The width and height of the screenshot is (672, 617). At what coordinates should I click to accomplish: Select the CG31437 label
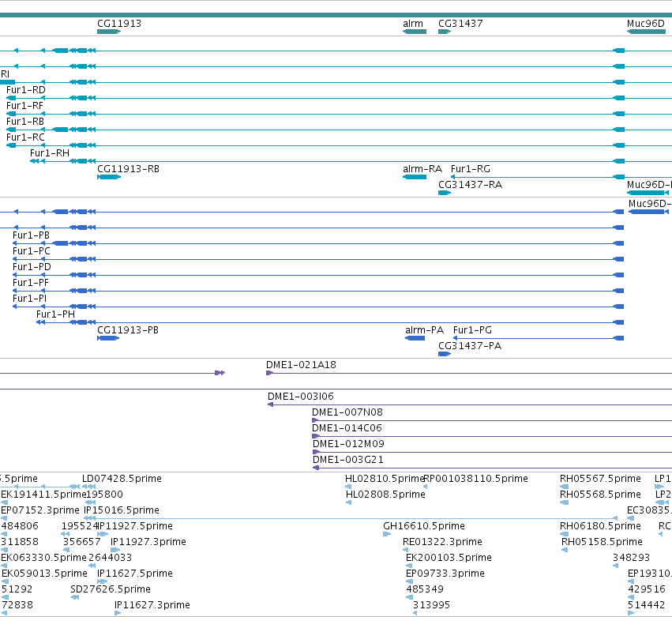(460, 24)
